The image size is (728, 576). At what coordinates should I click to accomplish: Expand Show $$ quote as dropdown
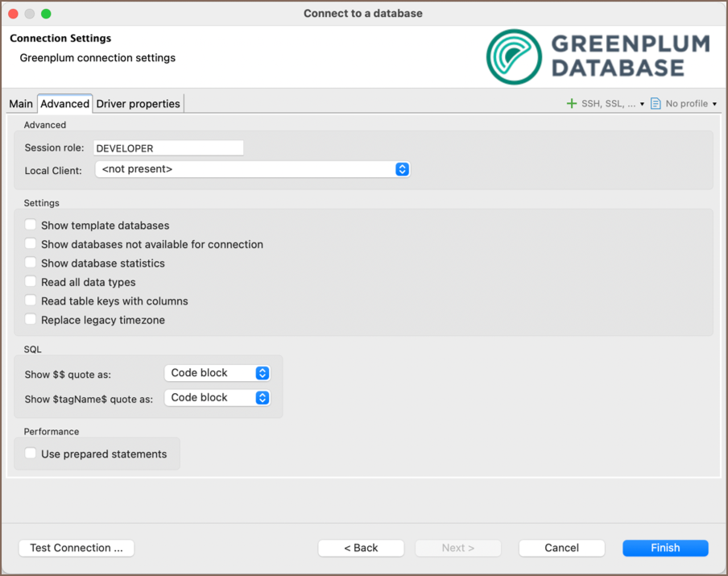pyautogui.click(x=217, y=373)
